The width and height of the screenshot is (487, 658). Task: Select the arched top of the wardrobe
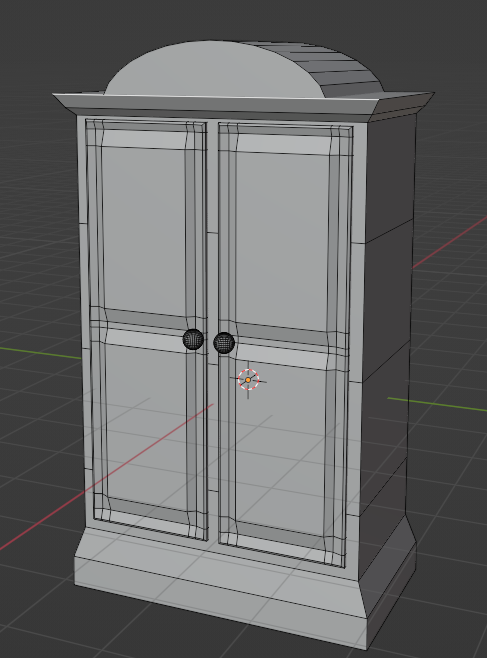click(243, 69)
